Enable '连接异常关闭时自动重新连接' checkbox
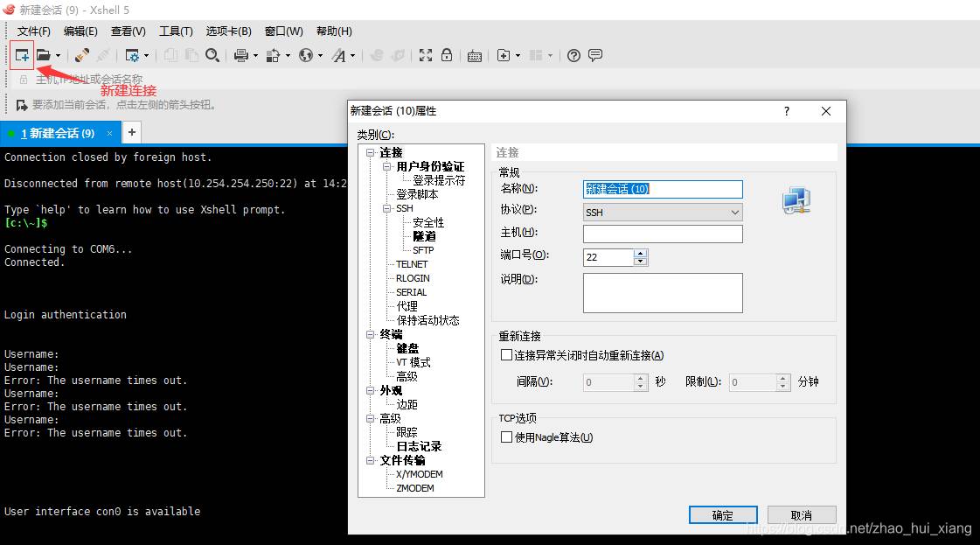Viewport: 980px width, 545px height. [x=506, y=355]
